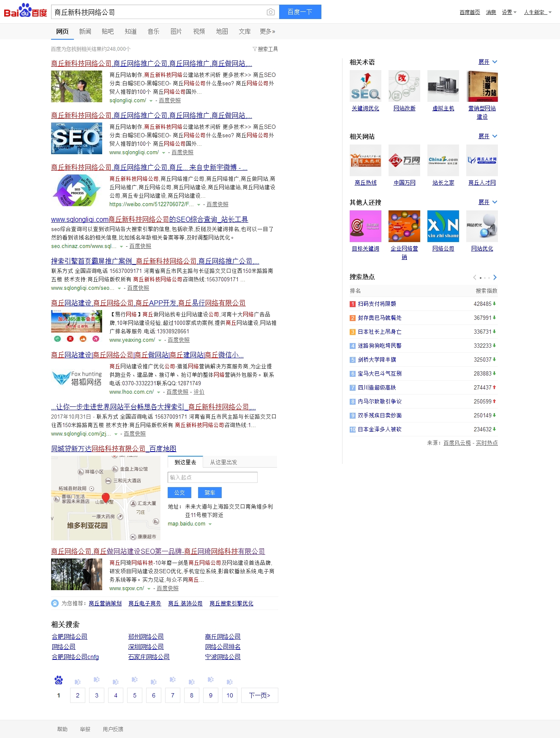The image size is (560, 738).
Task: Click the 输入起点 input field
Action: coord(212,477)
